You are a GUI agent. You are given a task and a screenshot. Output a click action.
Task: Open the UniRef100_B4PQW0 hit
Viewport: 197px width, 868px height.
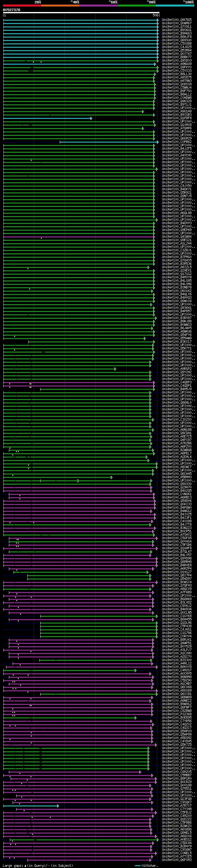pos(176,508)
